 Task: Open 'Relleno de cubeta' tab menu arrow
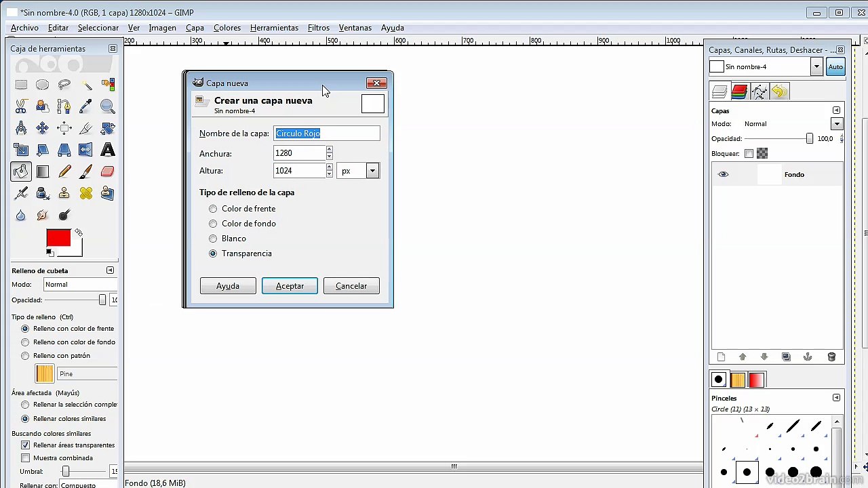[110, 270]
